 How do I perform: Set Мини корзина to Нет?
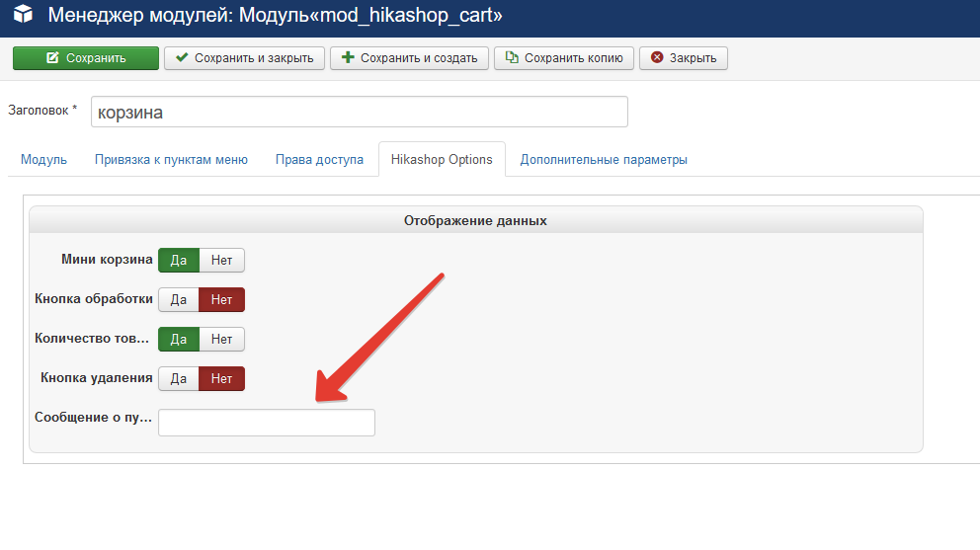[222, 260]
